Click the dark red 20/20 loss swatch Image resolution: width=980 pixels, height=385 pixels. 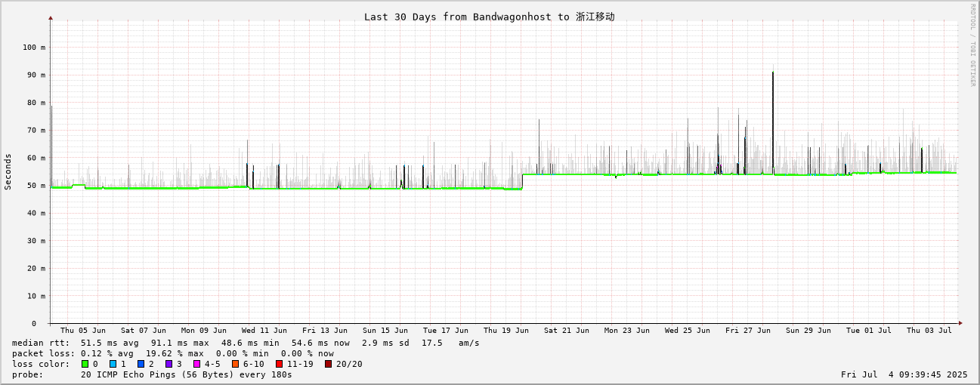click(x=328, y=364)
